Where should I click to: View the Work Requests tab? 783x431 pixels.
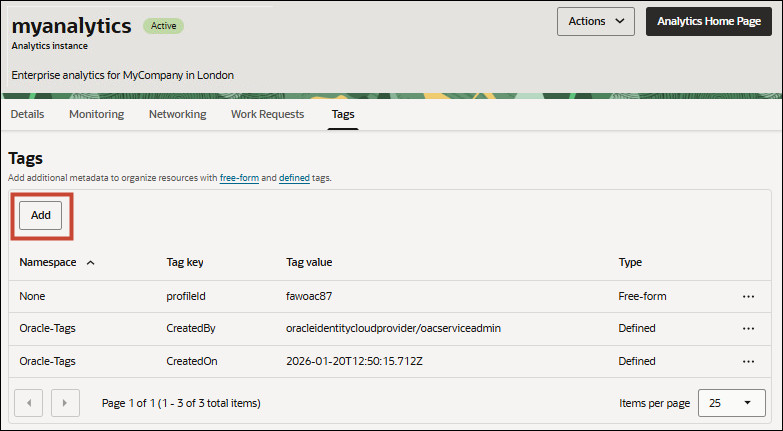point(267,114)
